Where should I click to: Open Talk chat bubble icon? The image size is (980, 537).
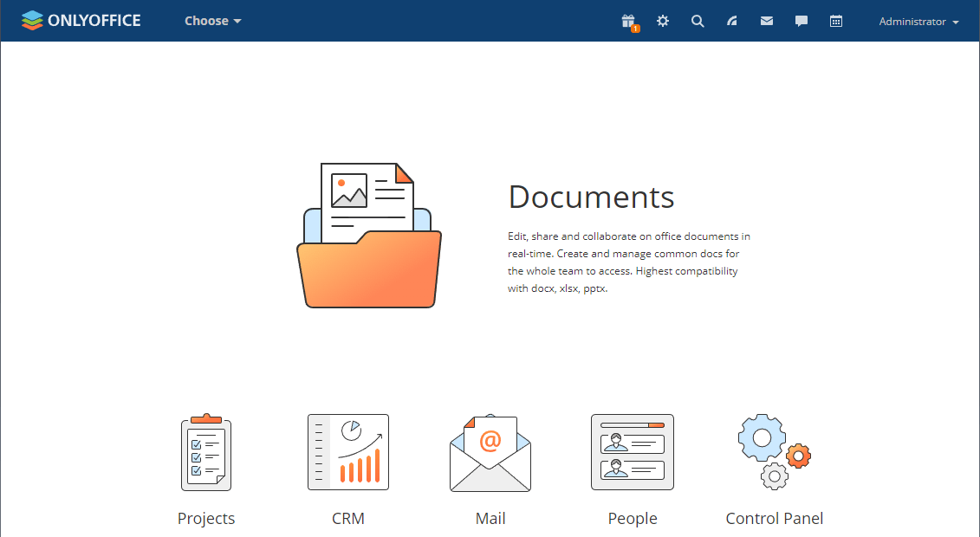(x=802, y=21)
